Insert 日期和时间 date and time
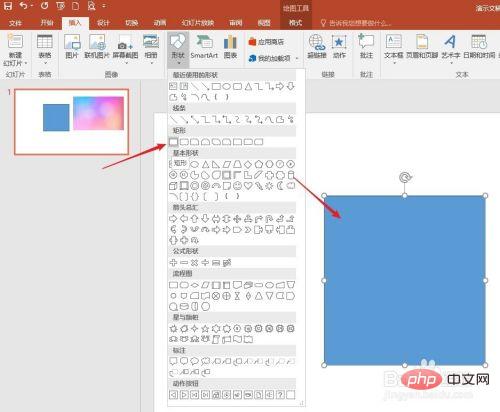 (479, 47)
